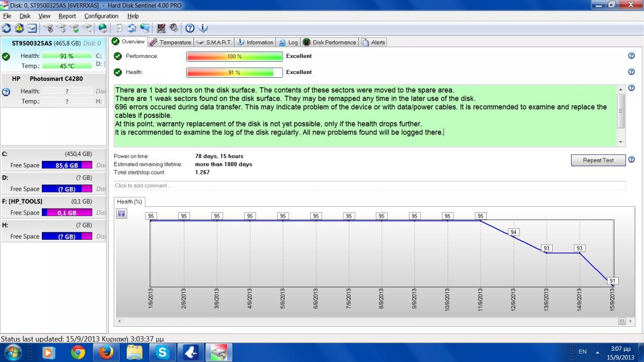Click the right arrow of graph horizontal scrollbar

pos(632,321)
